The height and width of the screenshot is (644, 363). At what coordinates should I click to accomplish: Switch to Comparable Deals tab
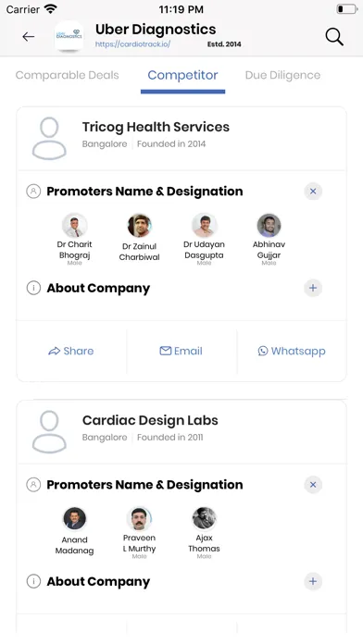coord(67,75)
